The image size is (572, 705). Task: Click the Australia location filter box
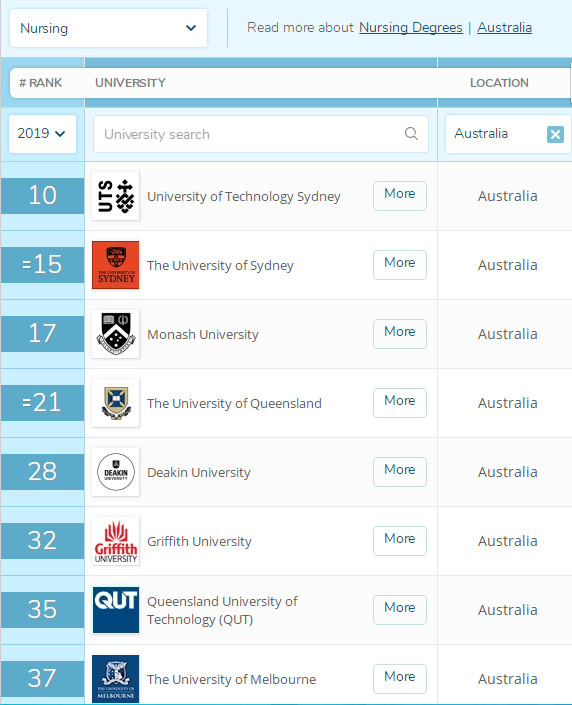coord(508,134)
